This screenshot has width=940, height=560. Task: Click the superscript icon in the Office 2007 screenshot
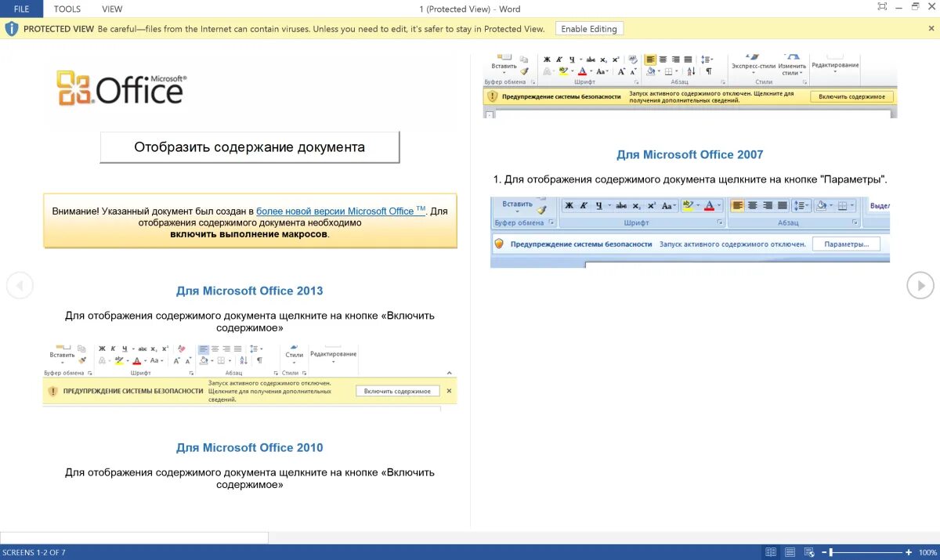pos(652,206)
